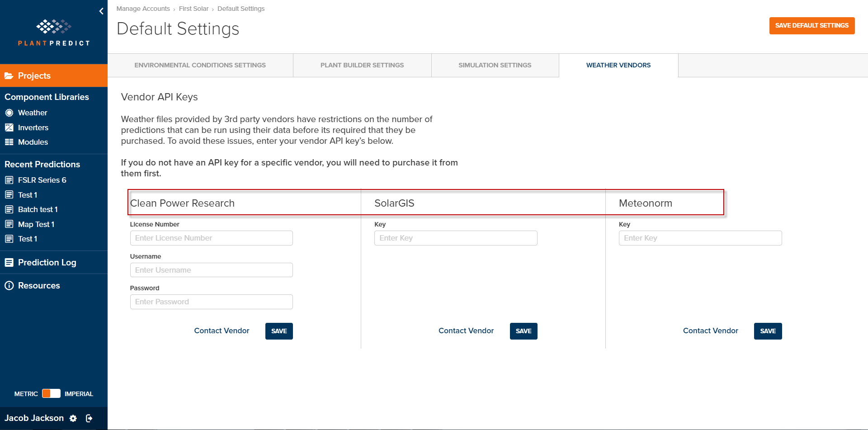Screen dimensions: 868x430
Task: Click the PlantPredict logo
Action: [x=54, y=33]
